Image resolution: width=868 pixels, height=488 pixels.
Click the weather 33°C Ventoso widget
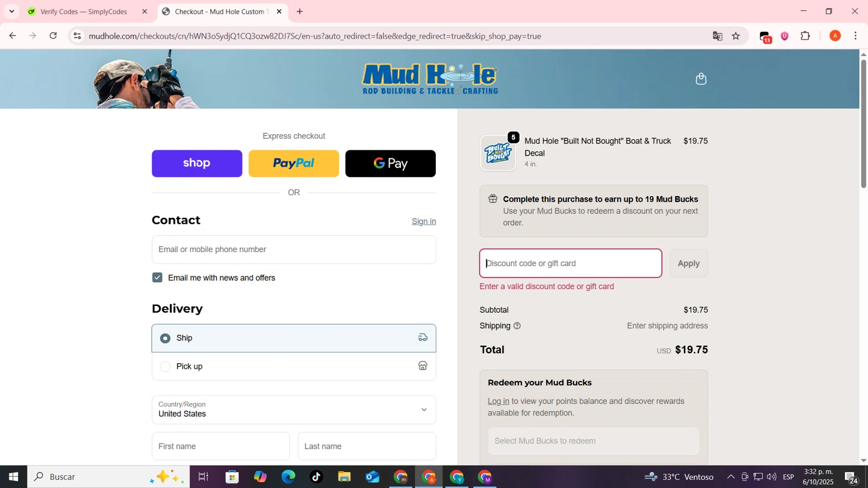click(x=679, y=477)
